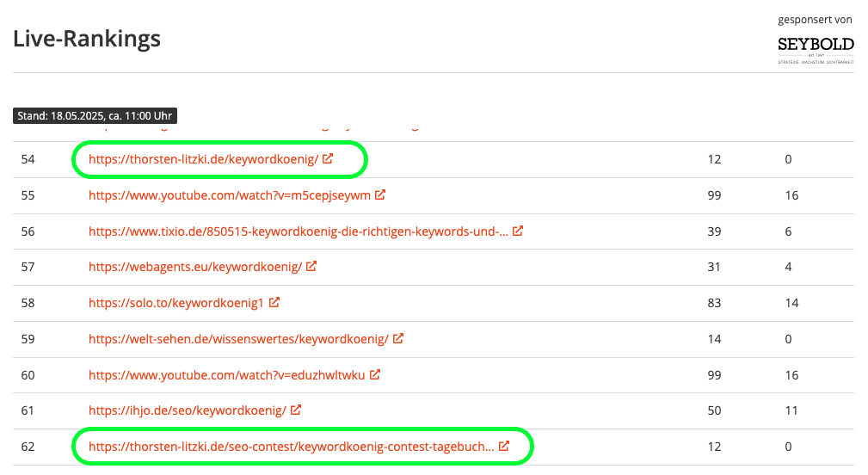The width and height of the screenshot is (868, 475).
Task: Open thorsten-litzki.de seo-contest tagebuch link
Action: pos(291,447)
